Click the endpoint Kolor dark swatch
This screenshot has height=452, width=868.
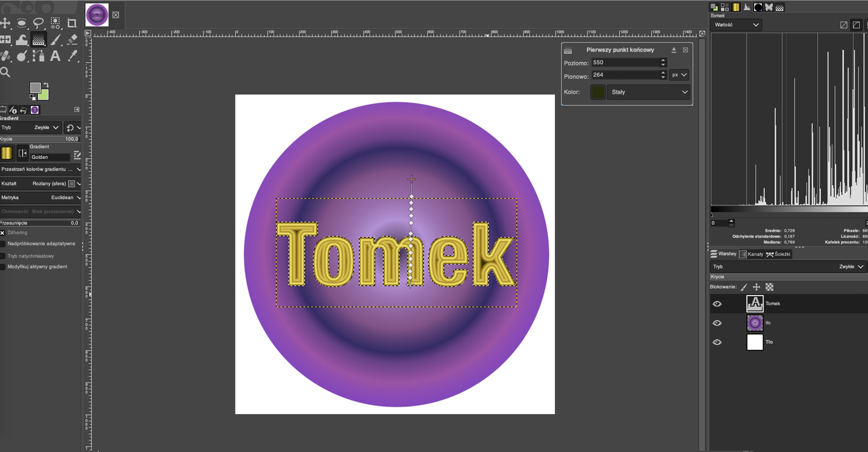(598, 92)
